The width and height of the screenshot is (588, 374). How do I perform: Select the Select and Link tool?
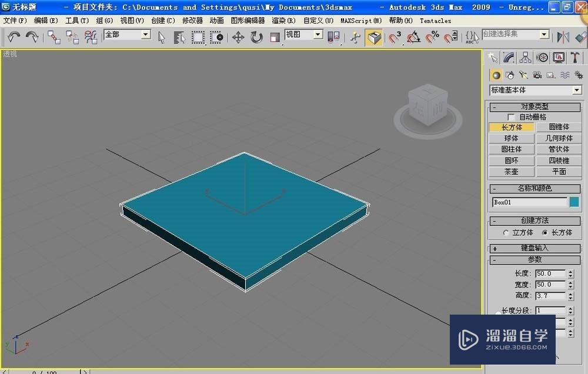(x=54, y=37)
